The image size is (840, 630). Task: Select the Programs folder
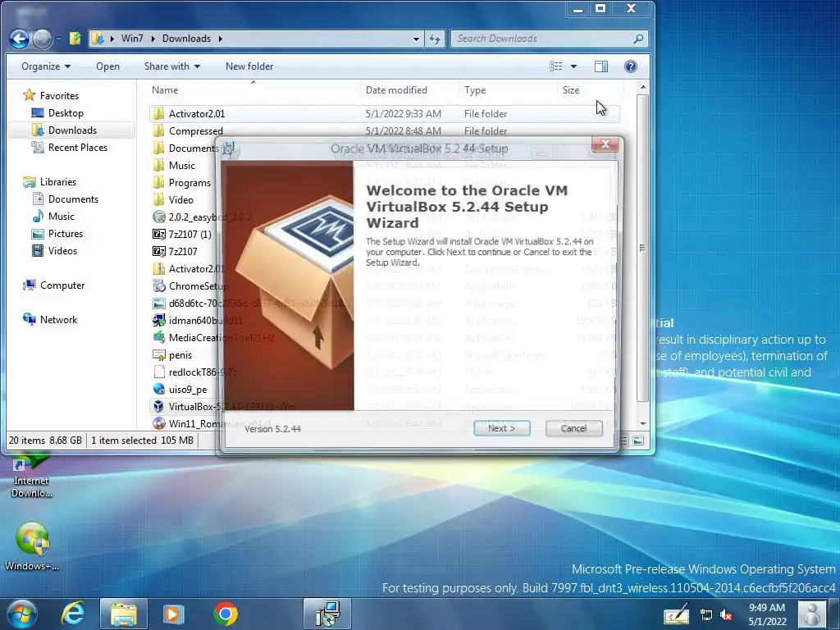point(189,183)
